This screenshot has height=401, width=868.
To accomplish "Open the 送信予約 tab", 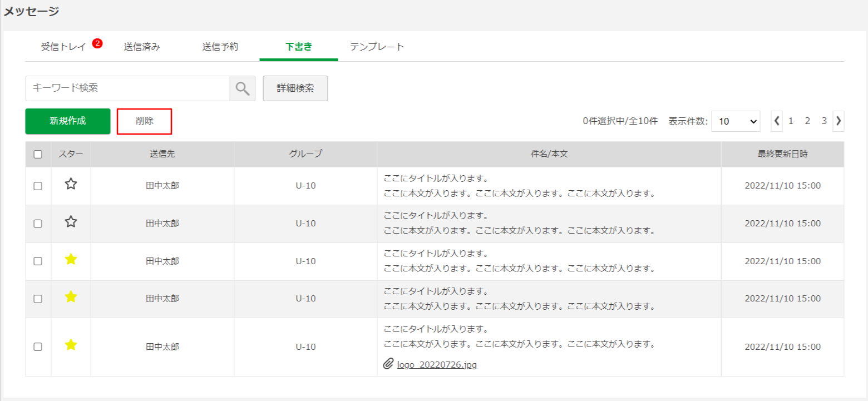I will (x=220, y=47).
